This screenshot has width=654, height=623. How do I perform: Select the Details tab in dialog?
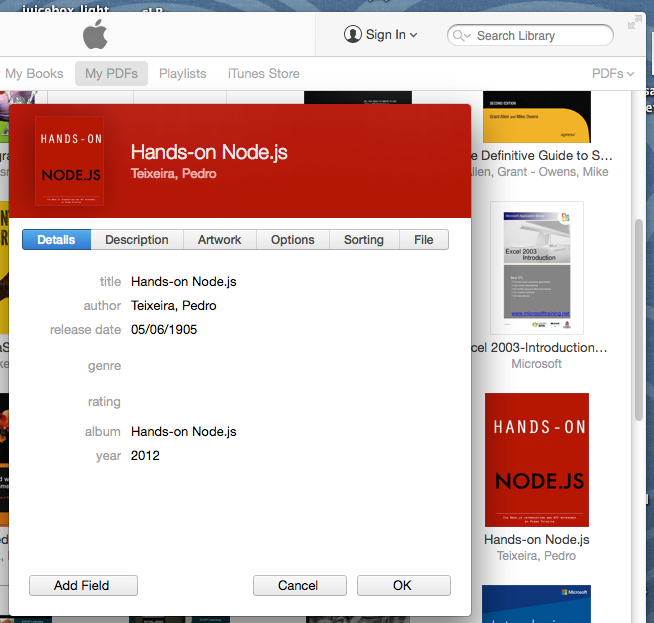click(x=56, y=240)
